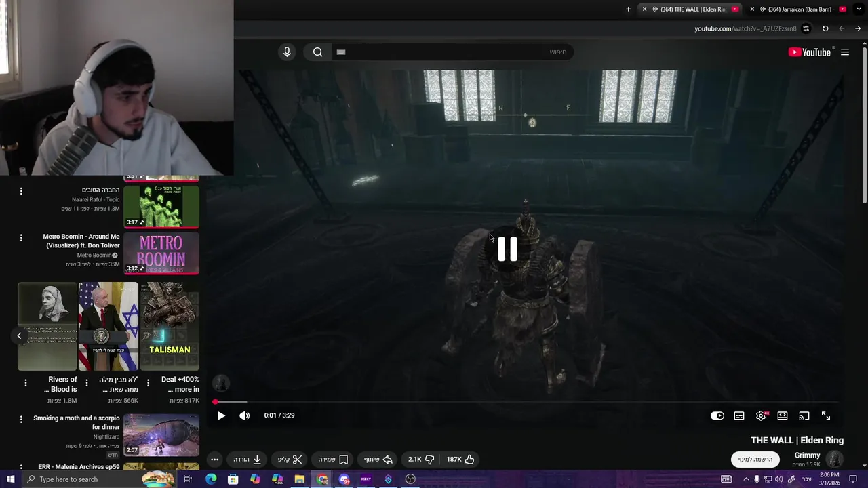Screen dimensions: 868x488
Task: Click the Grimmy channel name
Action: click(807, 455)
